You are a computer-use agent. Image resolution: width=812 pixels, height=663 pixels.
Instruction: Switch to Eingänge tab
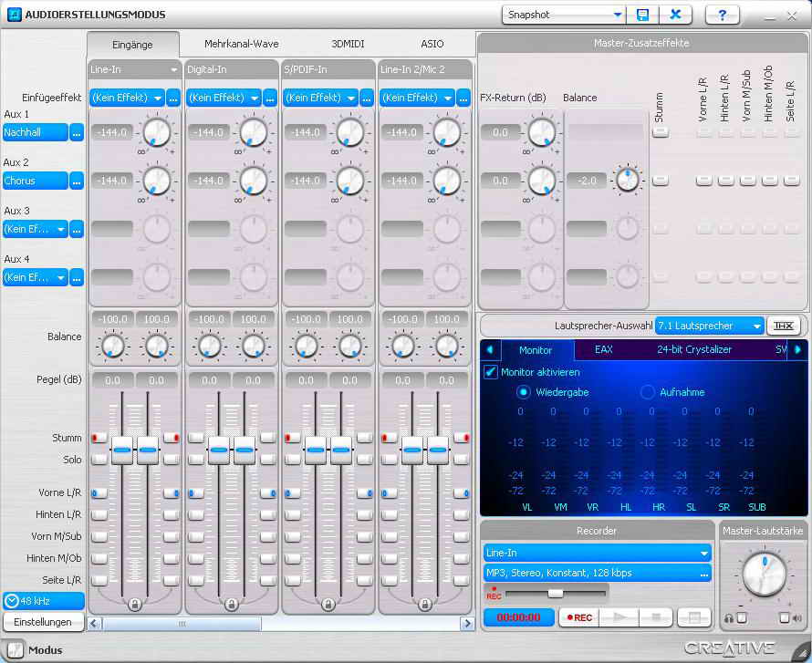click(x=132, y=45)
